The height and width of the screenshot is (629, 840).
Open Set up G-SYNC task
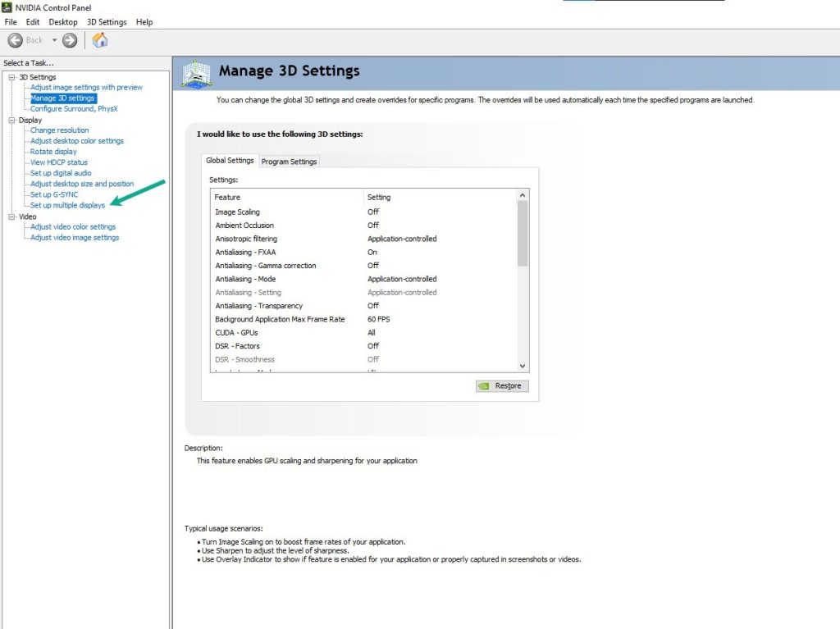coord(54,194)
